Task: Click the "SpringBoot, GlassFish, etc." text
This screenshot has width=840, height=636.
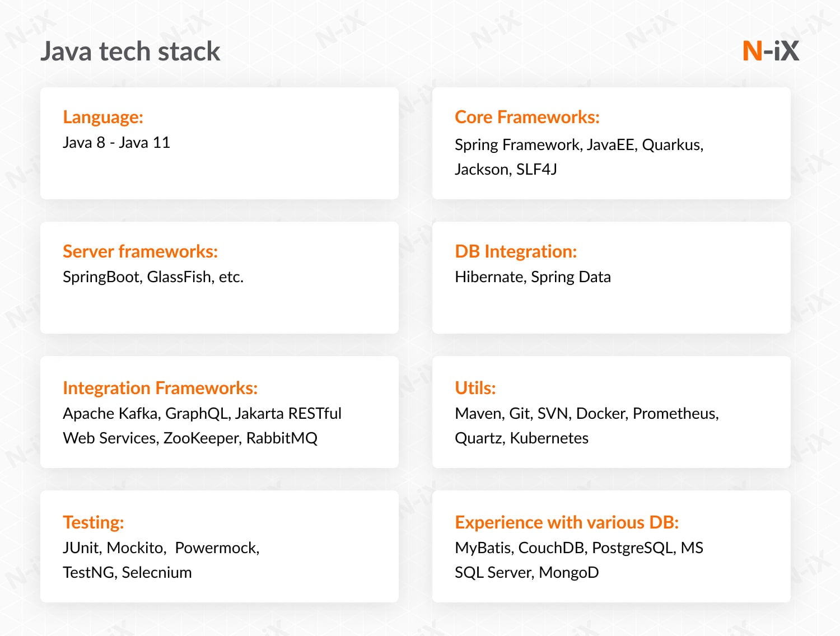Action: click(153, 277)
